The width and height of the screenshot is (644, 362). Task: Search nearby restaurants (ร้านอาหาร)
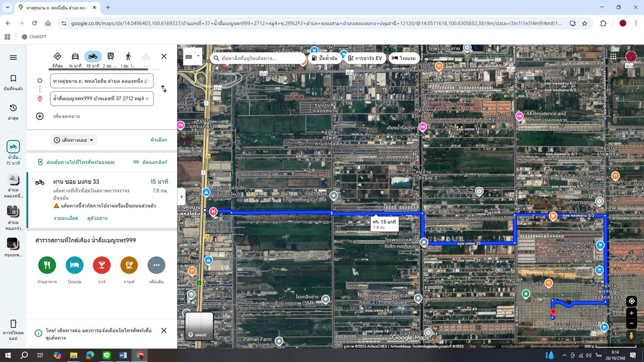[47, 265]
